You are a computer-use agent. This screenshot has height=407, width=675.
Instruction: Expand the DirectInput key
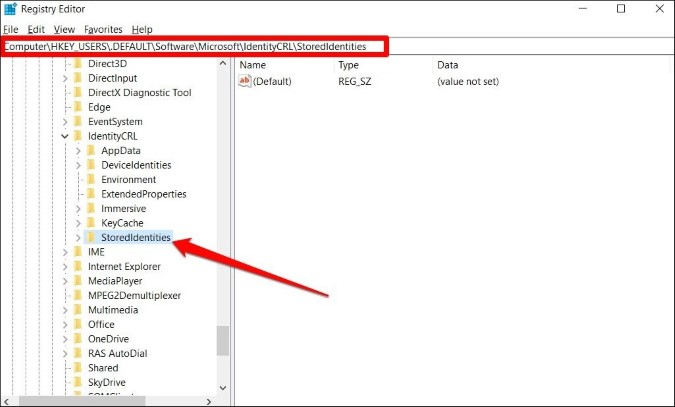pyautogui.click(x=65, y=78)
